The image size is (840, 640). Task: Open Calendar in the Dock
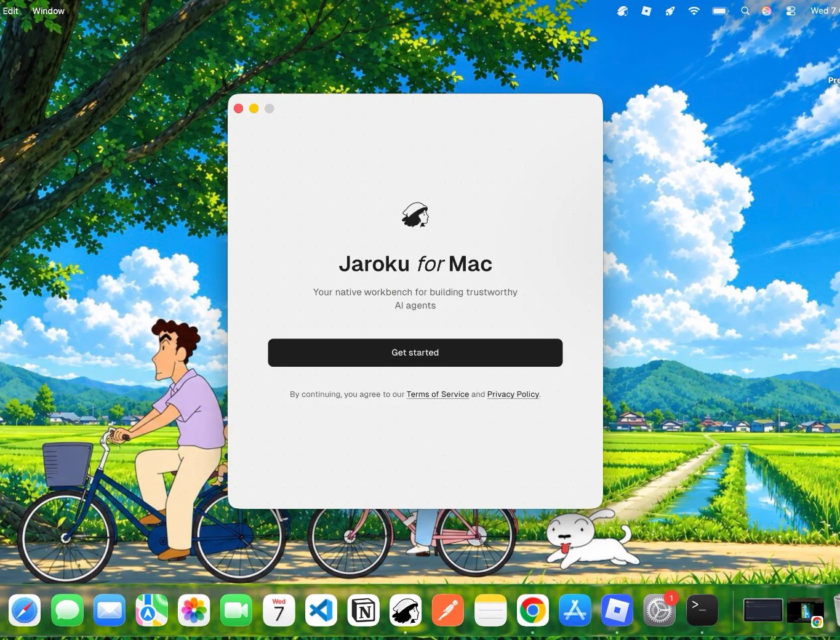pos(279,610)
